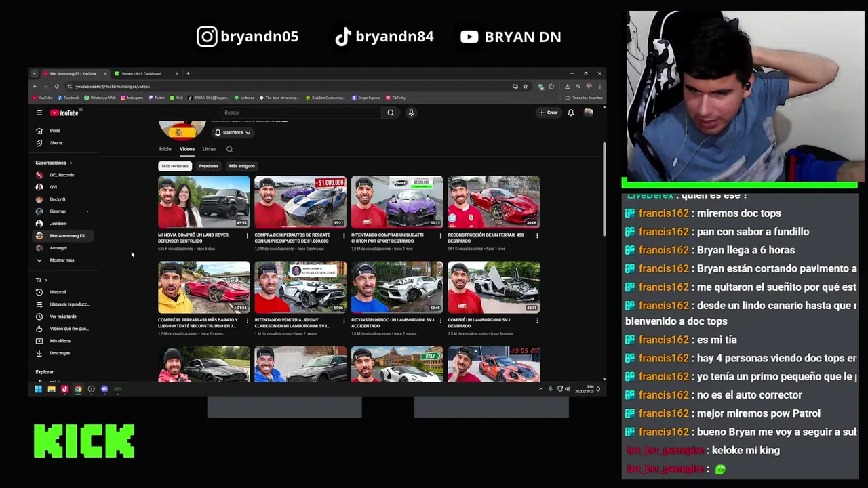
Task: Click the page vertical scrollbar
Action: click(604, 190)
